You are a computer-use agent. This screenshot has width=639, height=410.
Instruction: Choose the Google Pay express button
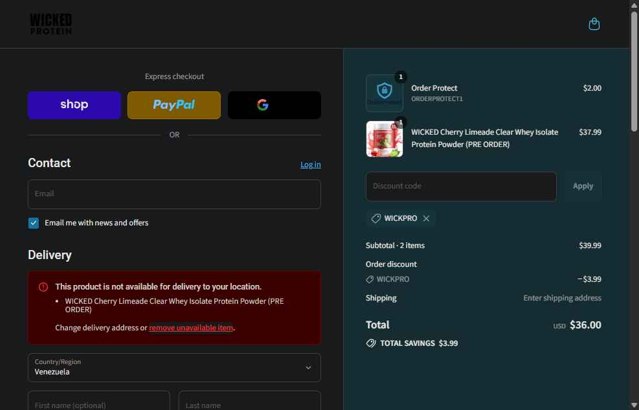click(x=274, y=105)
